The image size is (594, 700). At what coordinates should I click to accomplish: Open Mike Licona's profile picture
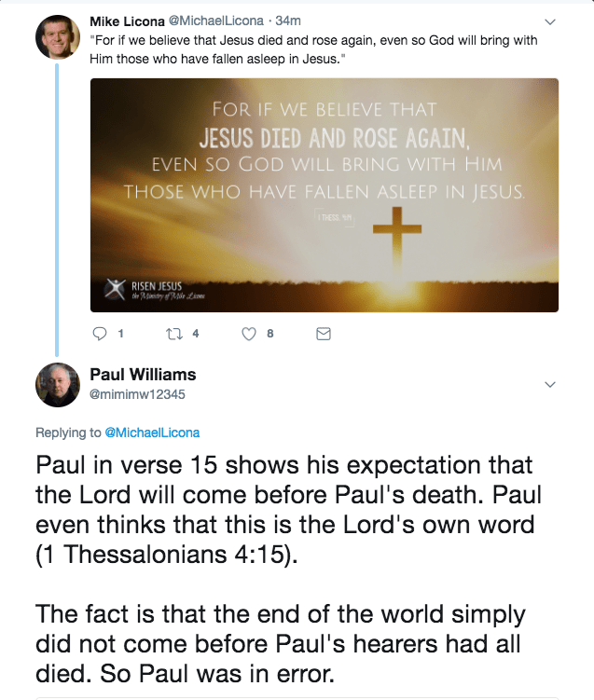(x=57, y=36)
